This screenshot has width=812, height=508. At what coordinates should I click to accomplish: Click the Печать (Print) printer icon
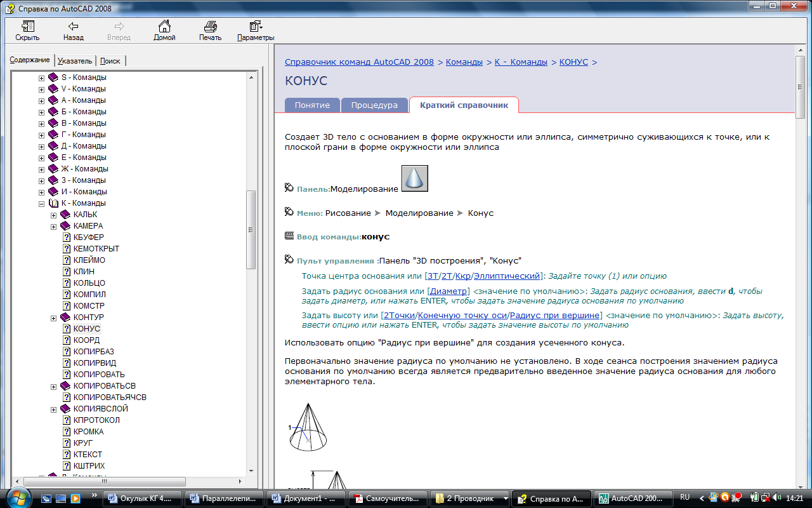(210, 27)
